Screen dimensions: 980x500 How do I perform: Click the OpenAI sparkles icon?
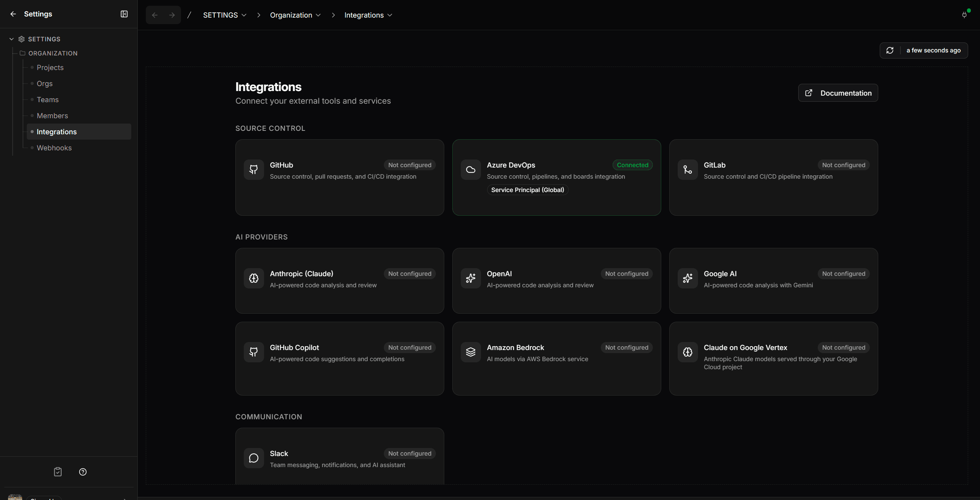(471, 278)
